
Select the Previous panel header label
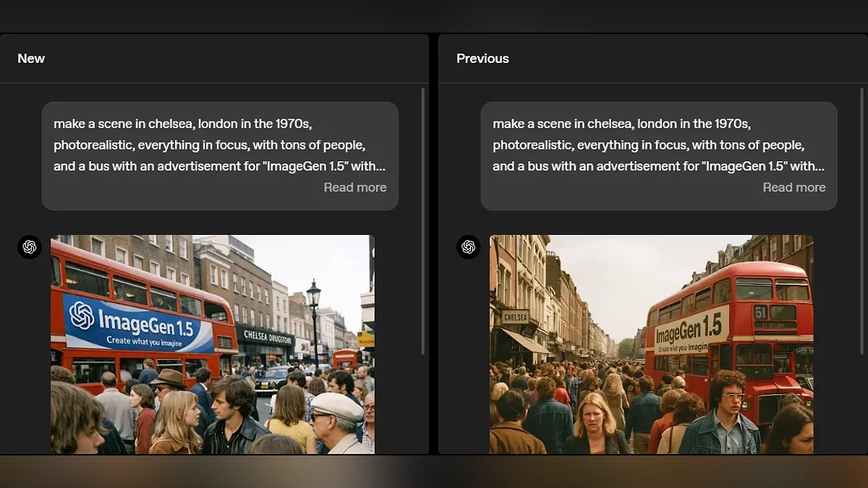482,59
